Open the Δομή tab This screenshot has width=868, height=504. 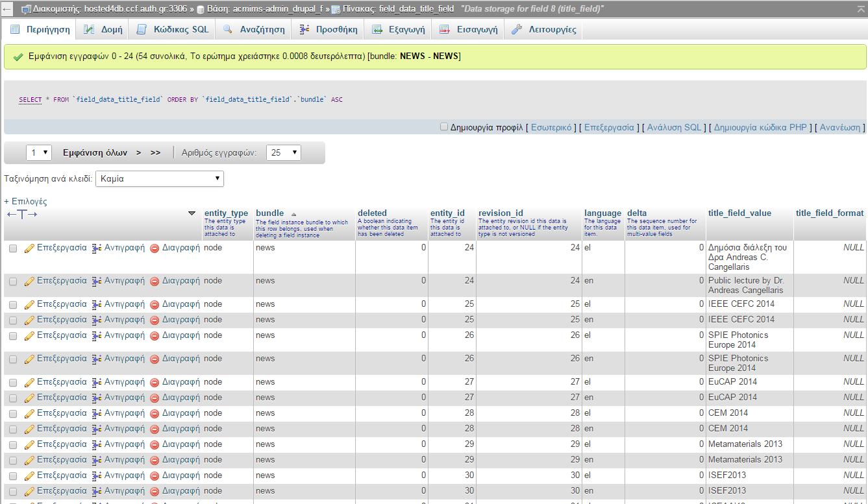[103, 30]
